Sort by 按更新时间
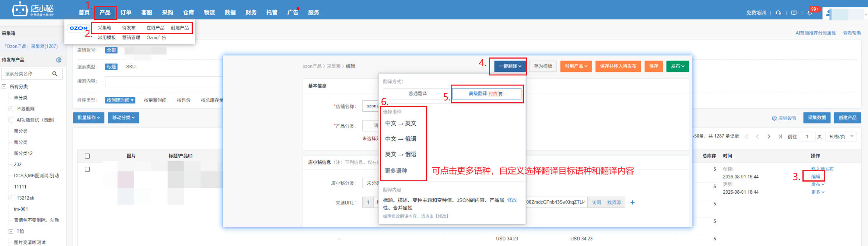868x246 pixels. 155,100
